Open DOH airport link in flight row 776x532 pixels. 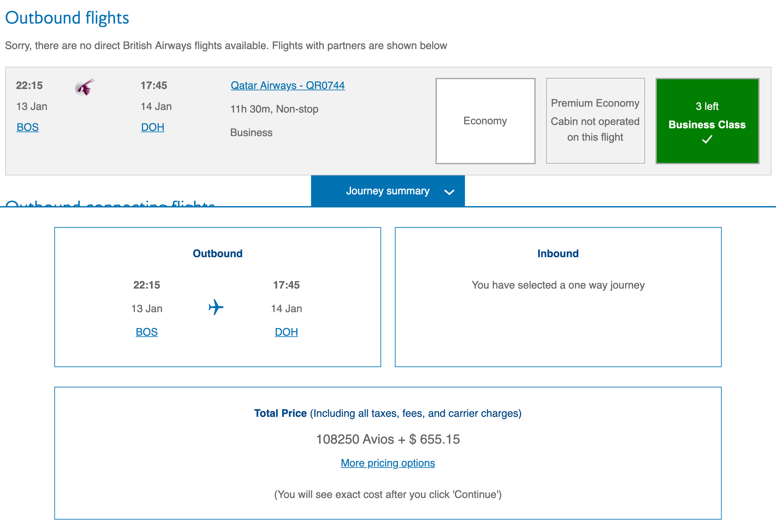click(x=153, y=127)
